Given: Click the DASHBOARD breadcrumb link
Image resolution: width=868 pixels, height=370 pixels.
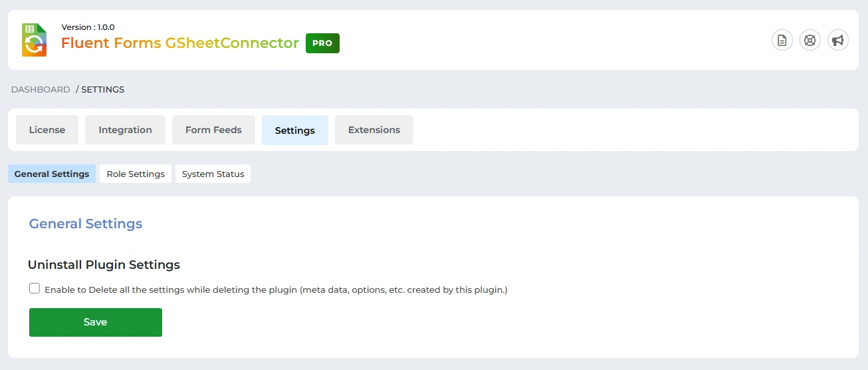Looking at the screenshot, I should tap(41, 89).
